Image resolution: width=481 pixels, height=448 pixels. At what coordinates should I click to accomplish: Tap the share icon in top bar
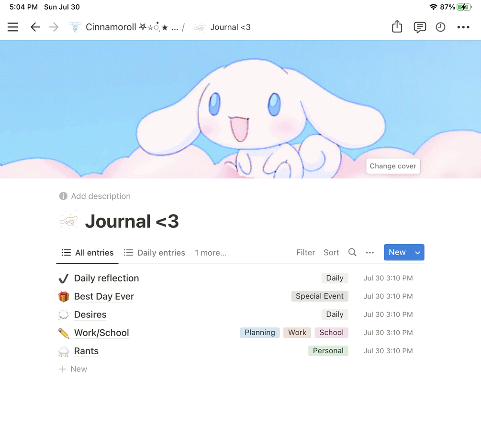pos(397,26)
